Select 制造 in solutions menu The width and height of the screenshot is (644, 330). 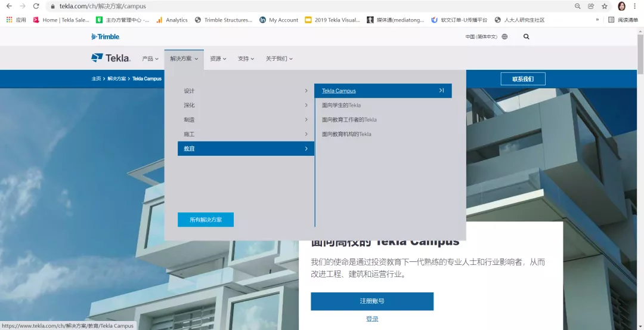click(x=246, y=119)
